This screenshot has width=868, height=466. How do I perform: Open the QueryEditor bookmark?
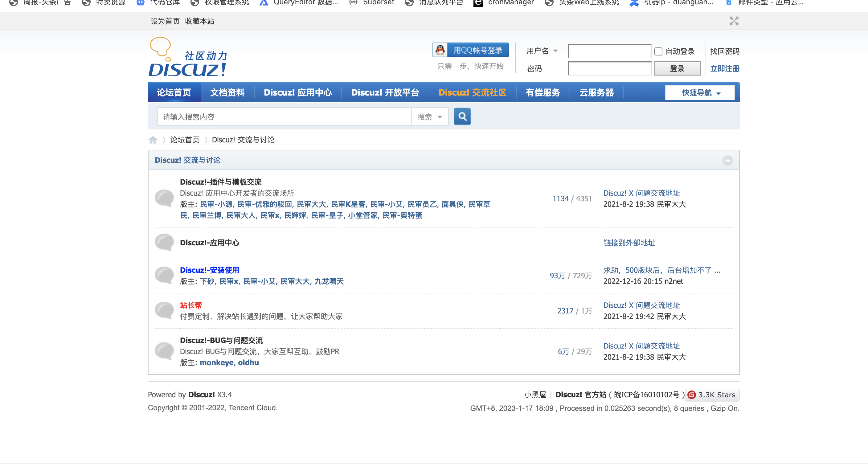[299, 3]
